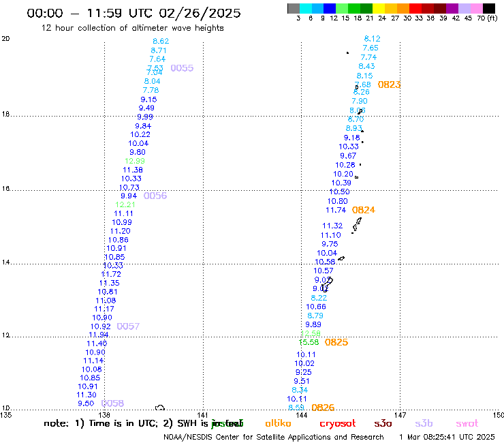The height and width of the screenshot is (443, 504).
Task: Click the green wave height value '15.58'
Action: 309,342
